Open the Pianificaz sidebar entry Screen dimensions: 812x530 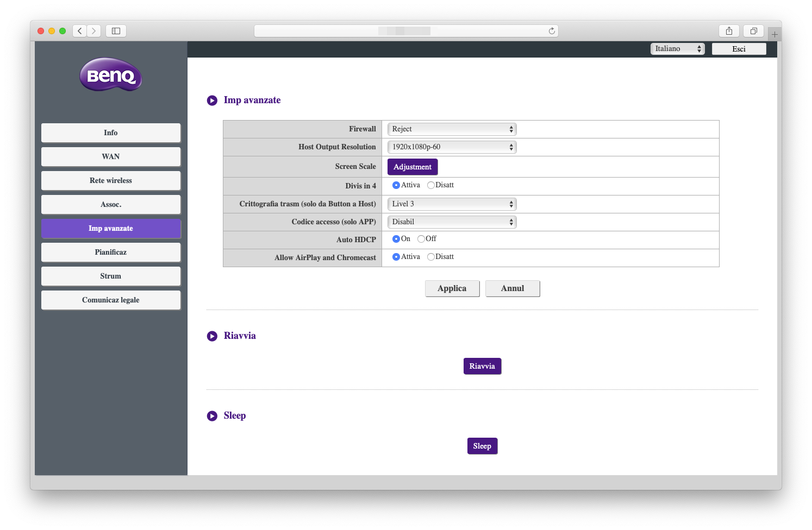point(110,252)
